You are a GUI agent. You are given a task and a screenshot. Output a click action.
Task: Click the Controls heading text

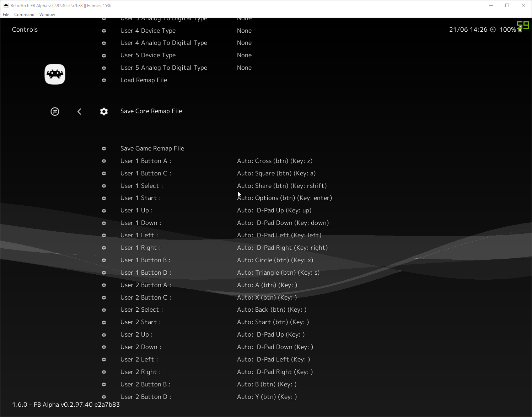25,30
